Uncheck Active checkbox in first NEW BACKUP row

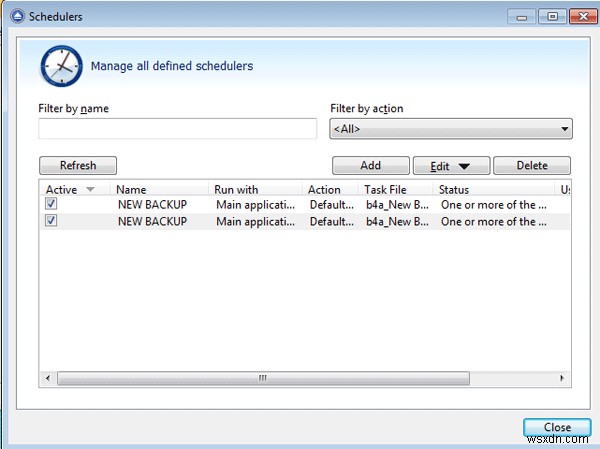coord(51,204)
